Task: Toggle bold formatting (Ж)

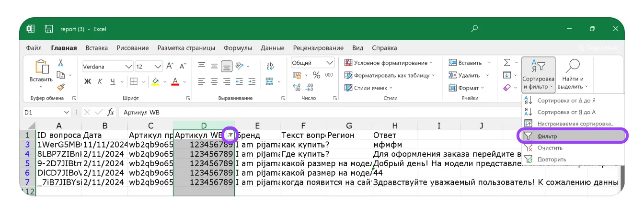Action: (88, 81)
